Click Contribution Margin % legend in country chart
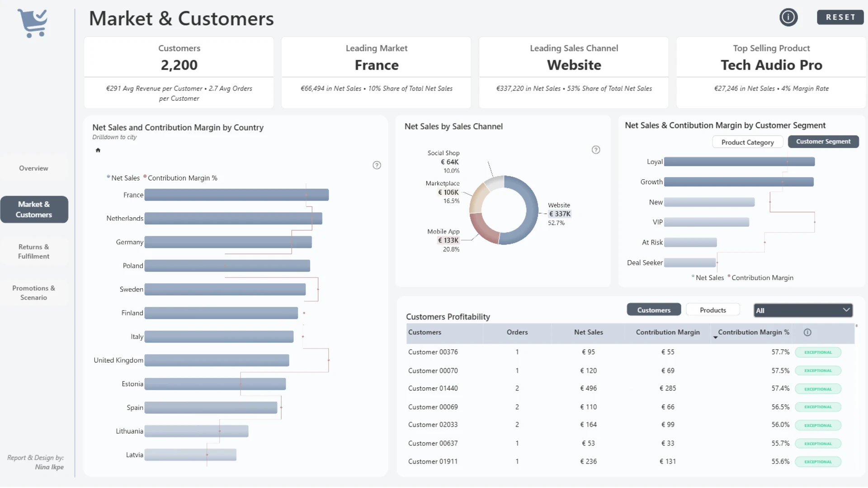Viewport: 868px width, 488px height. click(180, 178)
